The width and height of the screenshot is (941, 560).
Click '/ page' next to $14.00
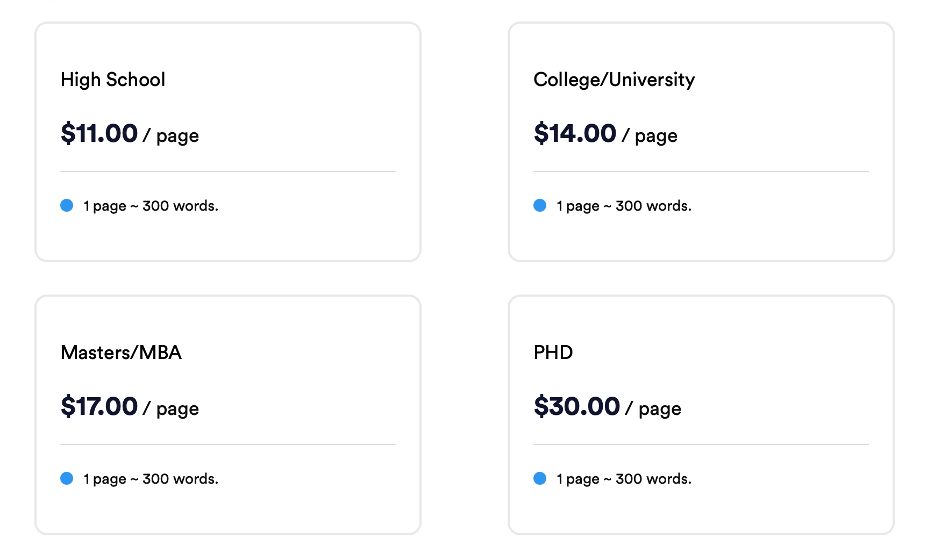(x=650, y=136)
